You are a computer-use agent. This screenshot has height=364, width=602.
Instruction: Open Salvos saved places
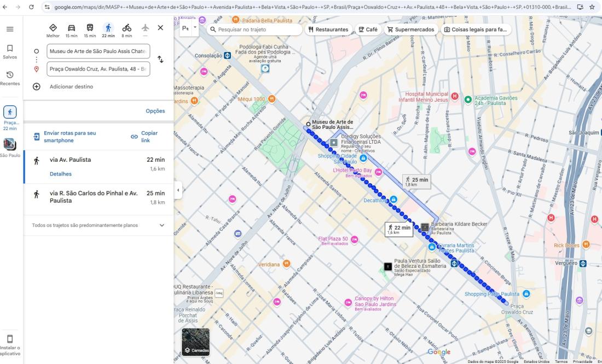point(10,51)
